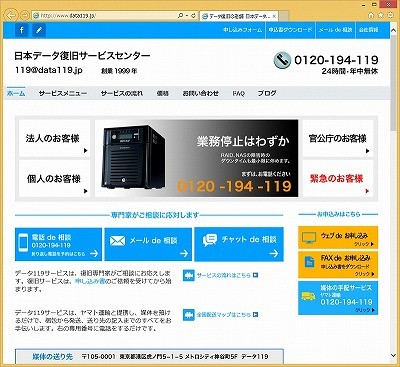
Task: Click 媒体の手配サービス blue button
Action: click(338, 298)
